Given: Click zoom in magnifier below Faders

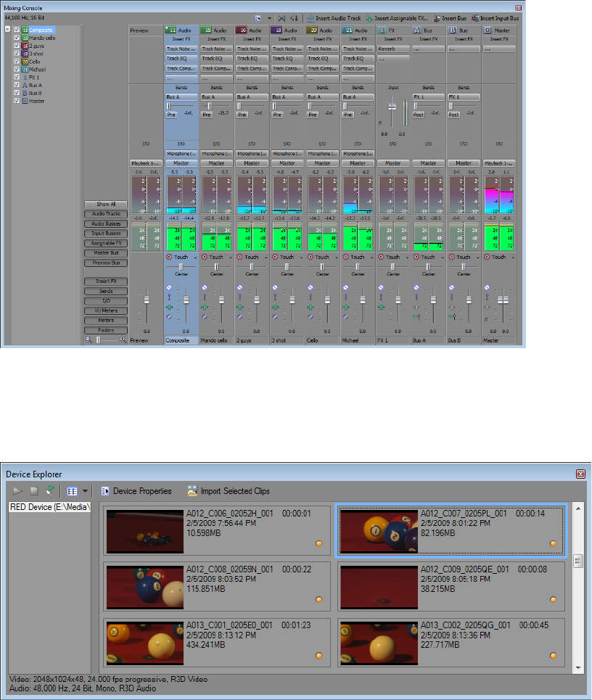Looking at the screenshot, I should pos(123,339).
